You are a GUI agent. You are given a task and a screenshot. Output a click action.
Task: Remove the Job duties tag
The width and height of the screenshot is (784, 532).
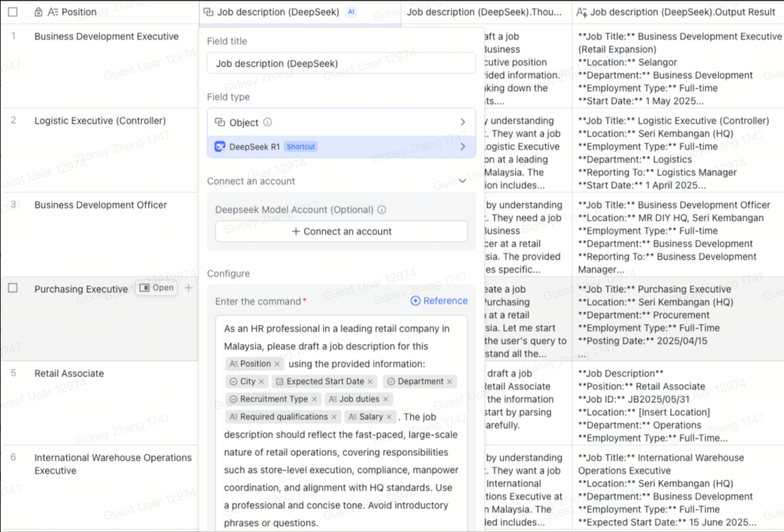point(386,399)
